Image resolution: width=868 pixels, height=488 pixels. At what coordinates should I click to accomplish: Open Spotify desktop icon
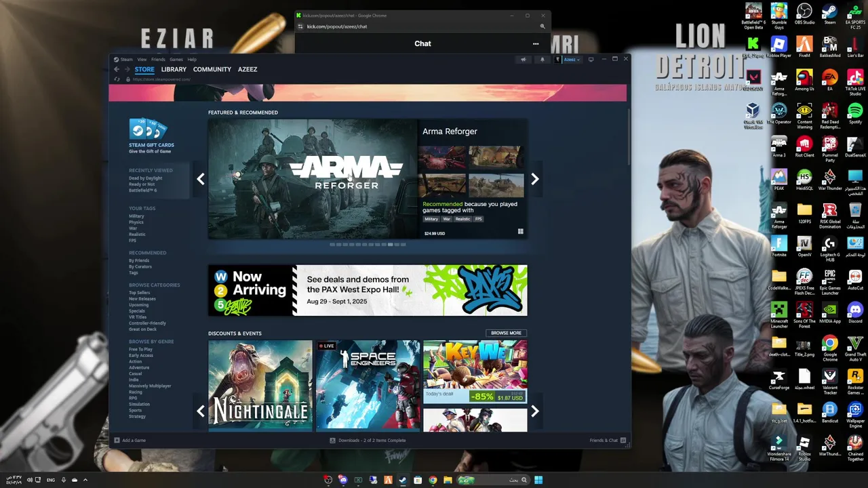pos(855,115)
